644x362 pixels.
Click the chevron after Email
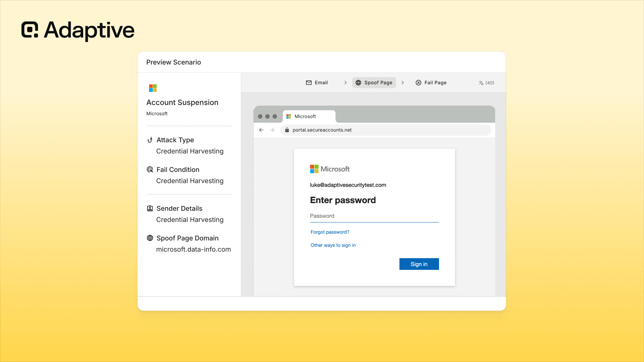coord(345,82)
